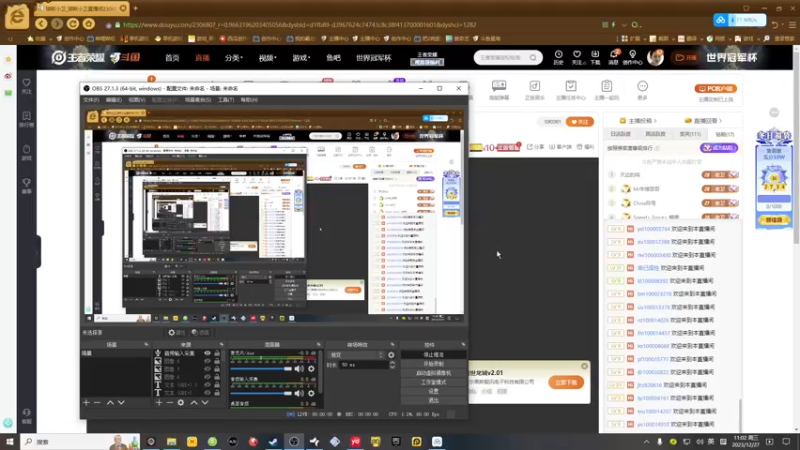Open Filters for the selected OBS source

pyautogui.click(x=201, y=333)
